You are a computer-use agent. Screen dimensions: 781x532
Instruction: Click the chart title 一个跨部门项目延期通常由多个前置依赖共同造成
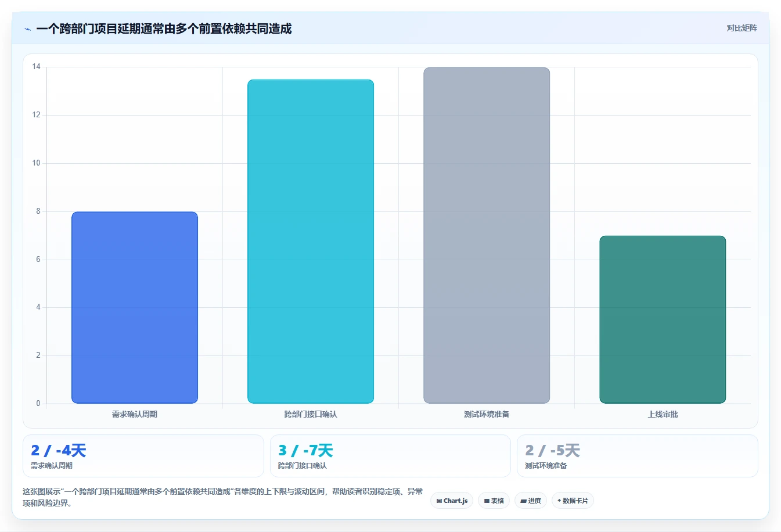coord(164,28)
